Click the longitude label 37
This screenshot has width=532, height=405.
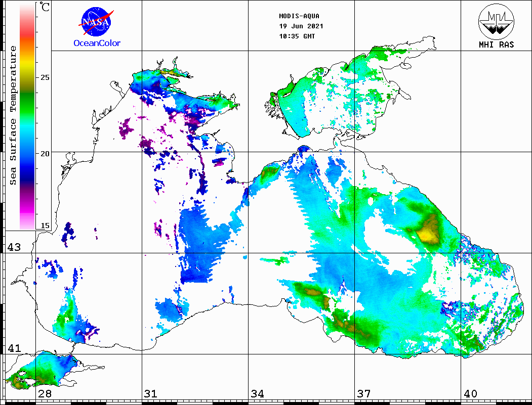coord(364,394)
